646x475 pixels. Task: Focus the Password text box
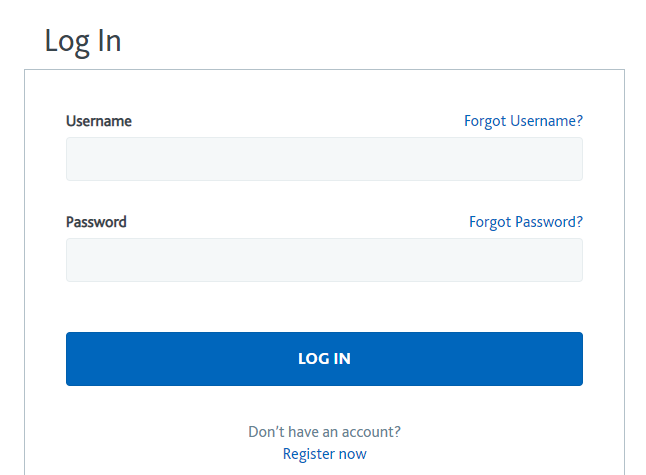click(324, 260)
